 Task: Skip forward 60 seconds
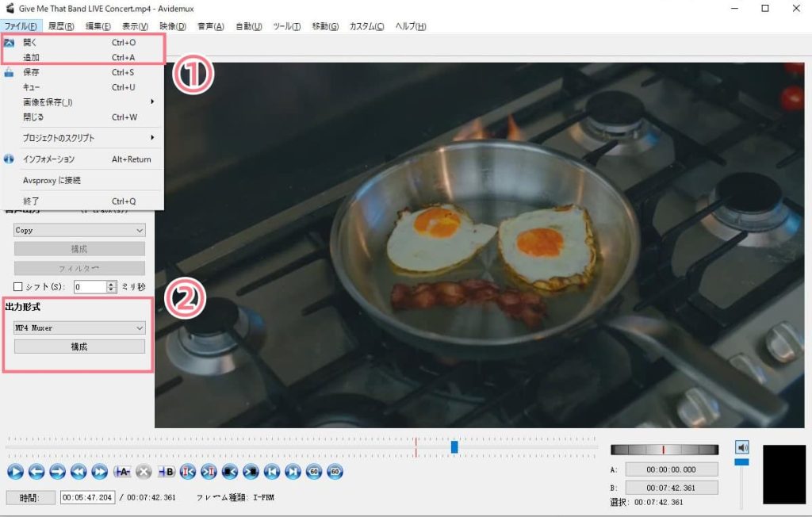[x=335, y=472]
